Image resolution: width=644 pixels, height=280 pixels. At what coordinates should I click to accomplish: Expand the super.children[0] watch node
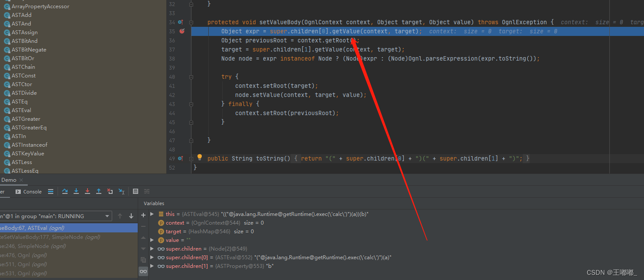click(152, 257)
